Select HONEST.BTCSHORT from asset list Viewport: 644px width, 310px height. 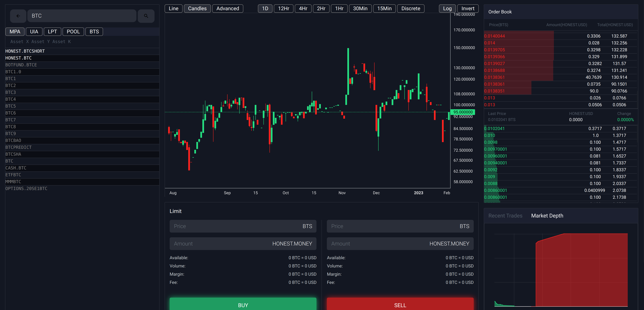pyautogui.click(x=25, y=51)
